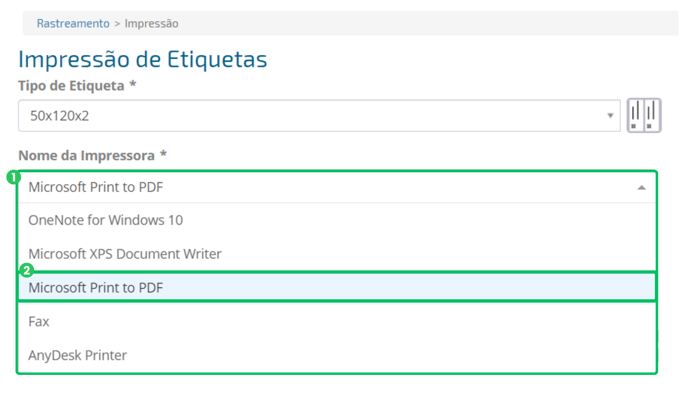Click the breadcrumb separator arrow
Viewport: 688px width, 409px height.
(x=117, y=24)
